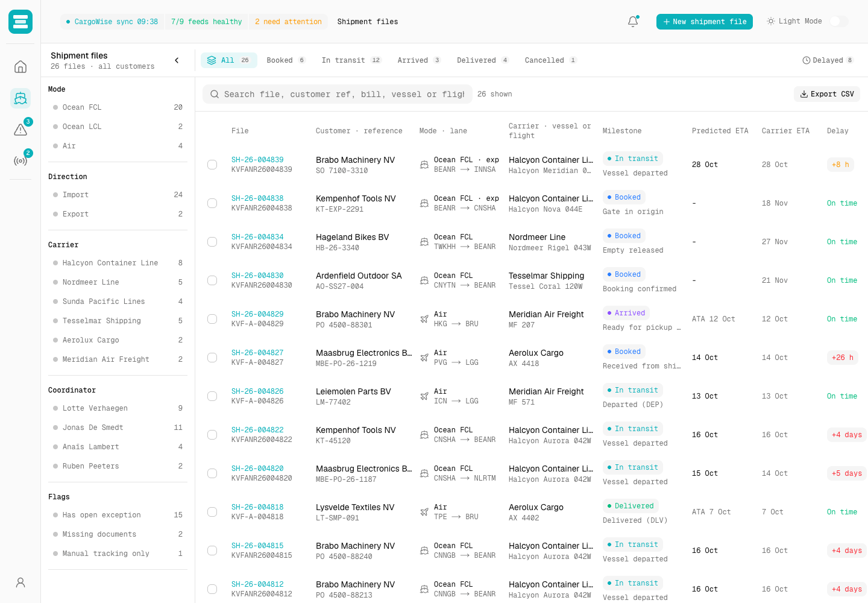Click the ocean mode icon for SH-26-004839
Image resolution: width=868 pixels, height=603 pixels.
pos(424,165)
